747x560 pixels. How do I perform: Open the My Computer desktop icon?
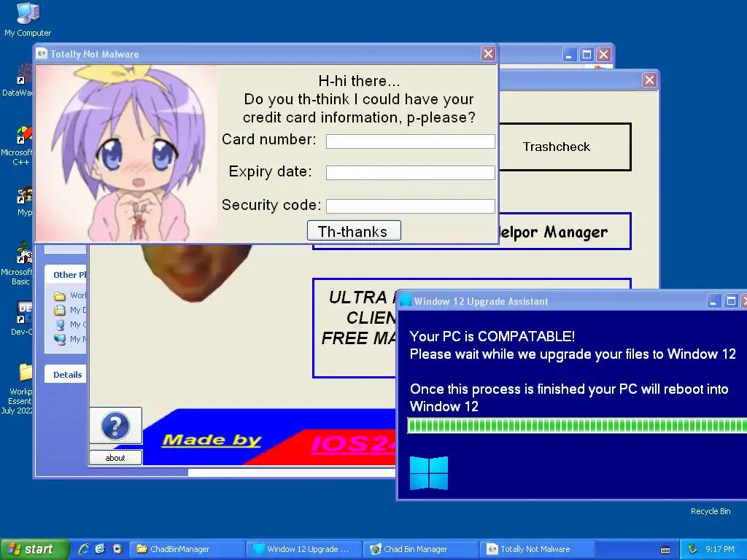(x=28, y=19)
